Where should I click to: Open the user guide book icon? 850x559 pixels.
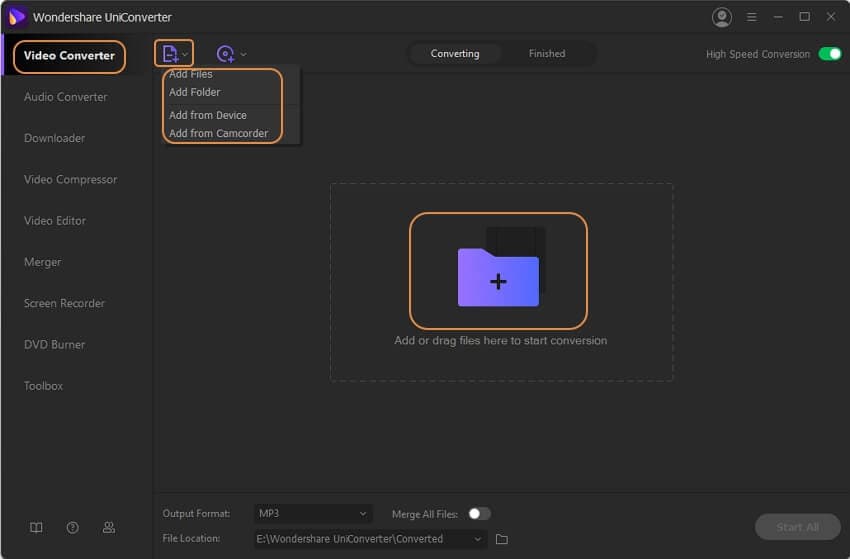(36, 528)
